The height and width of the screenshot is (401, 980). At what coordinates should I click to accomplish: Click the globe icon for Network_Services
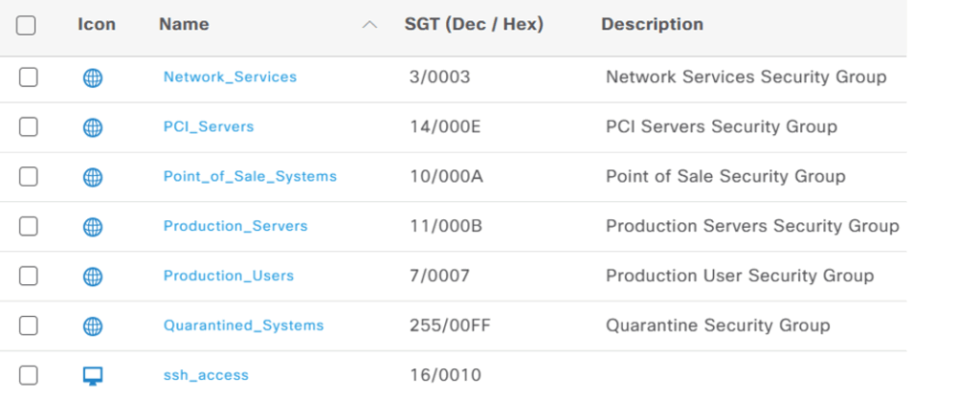[x=93, y=78]
